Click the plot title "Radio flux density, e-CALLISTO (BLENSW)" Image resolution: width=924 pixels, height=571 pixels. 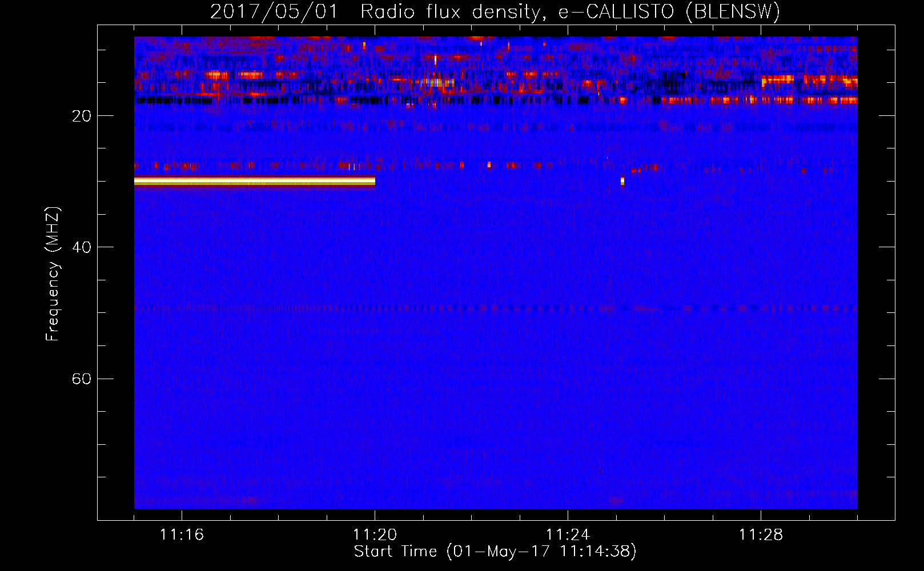click(571, 11)
